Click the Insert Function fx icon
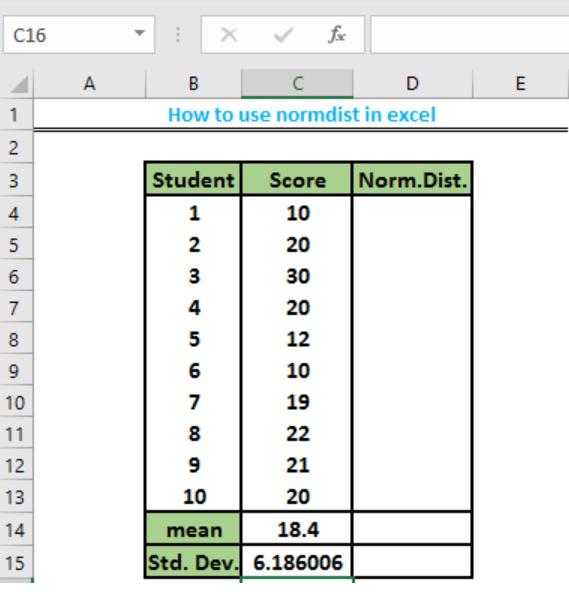The image size is (569, 592). [x=336, y=35]
